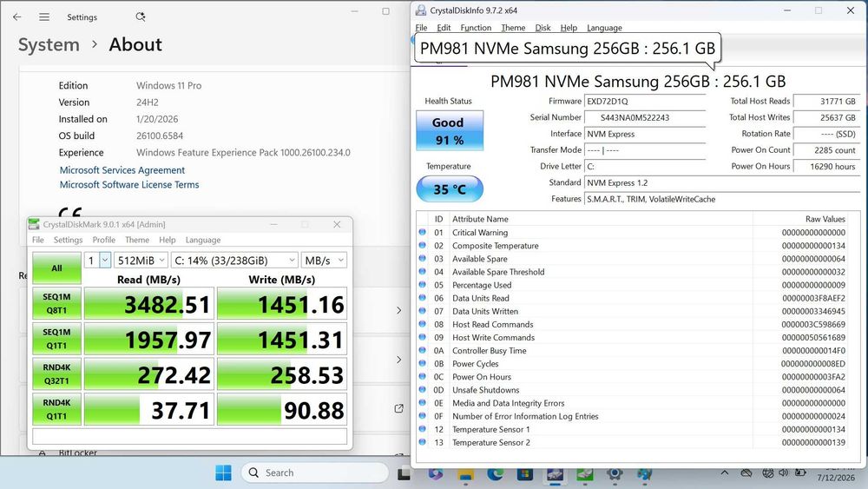The image size is (868, 489).
Task: Click the Good 91 % health status button
Action: 450,130
